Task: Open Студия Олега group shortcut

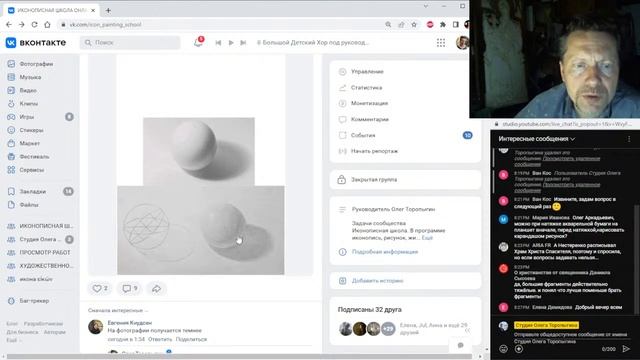Action: click(x=40, y=239)
